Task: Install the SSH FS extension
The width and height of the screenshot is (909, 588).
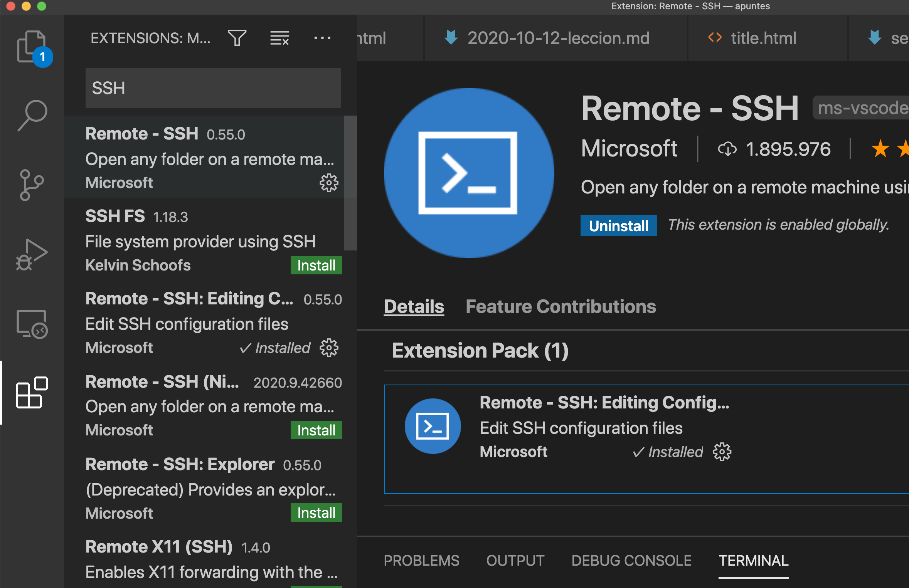Action: coord(316,265)
